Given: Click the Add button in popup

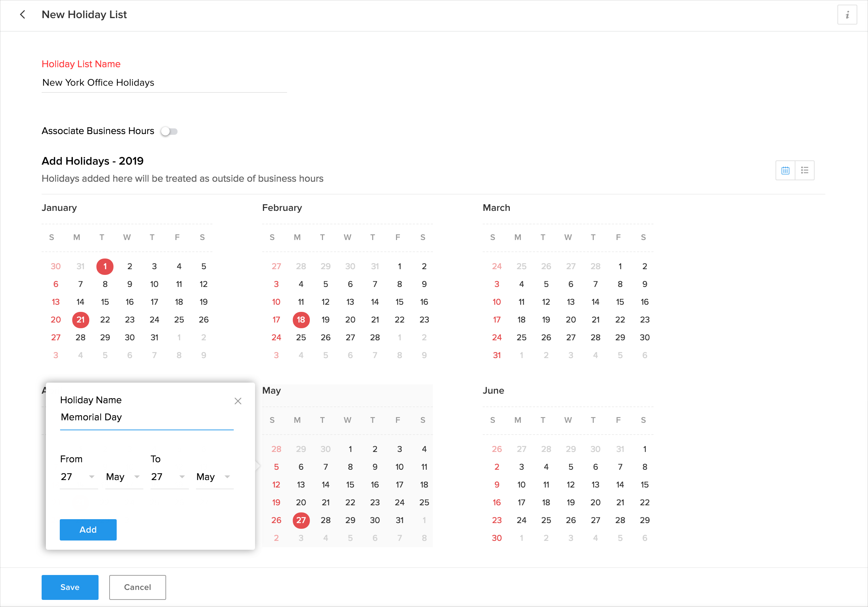Looking at the screenshot, I should [x=88, y=529].
